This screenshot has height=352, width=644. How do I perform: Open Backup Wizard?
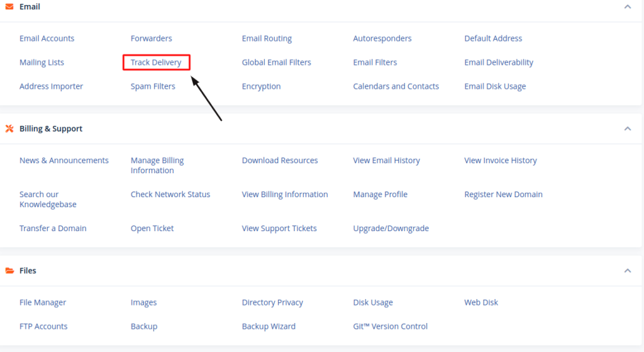(269, 326)
